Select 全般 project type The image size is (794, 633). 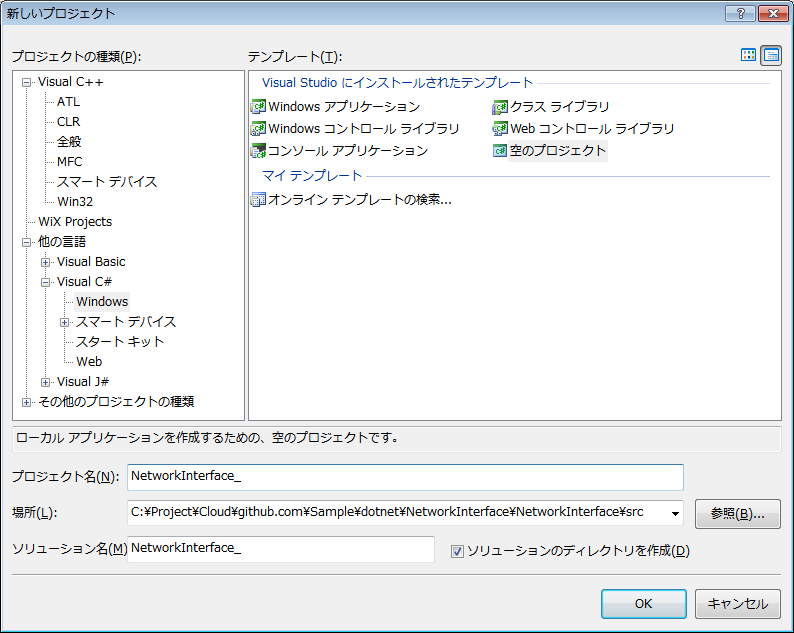(x=69, y=142)
